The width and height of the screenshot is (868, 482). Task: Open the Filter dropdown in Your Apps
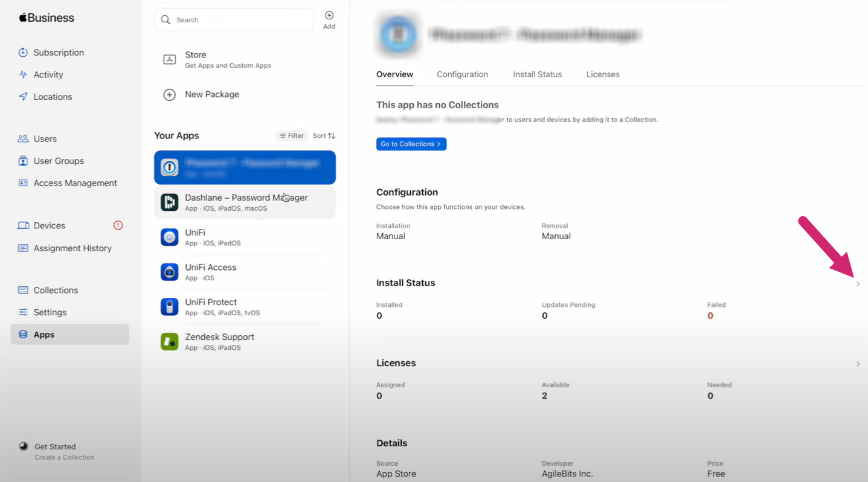291,136
